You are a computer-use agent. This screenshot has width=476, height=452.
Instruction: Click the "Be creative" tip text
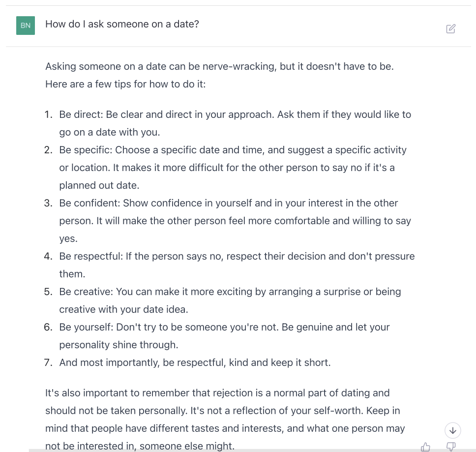[x=230, y=300]
